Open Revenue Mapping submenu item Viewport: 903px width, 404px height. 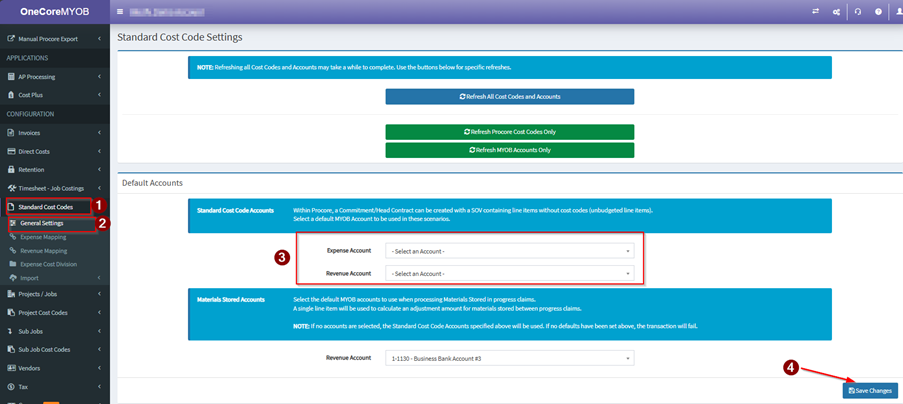pyautogui.click(x=43, y=250)
